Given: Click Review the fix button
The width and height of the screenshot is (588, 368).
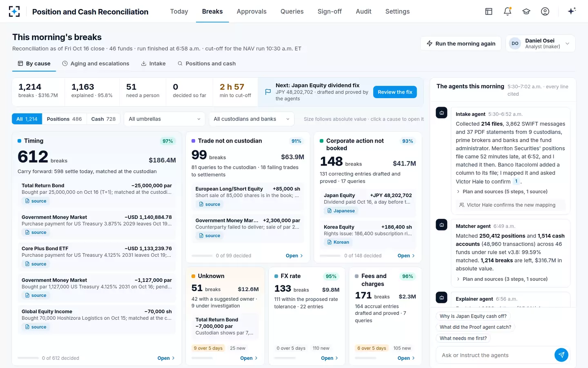Looking at the screenshot, I should click(395, 92).
